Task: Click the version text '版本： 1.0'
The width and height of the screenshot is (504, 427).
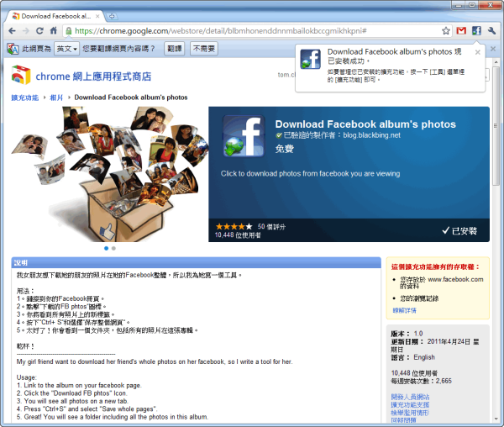Action: [x=407, y=334]
